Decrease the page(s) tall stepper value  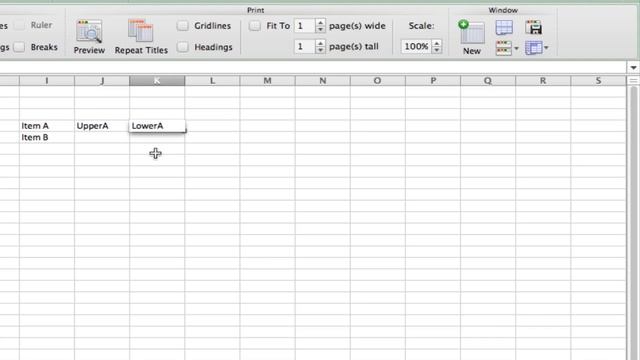click(320, 50)
